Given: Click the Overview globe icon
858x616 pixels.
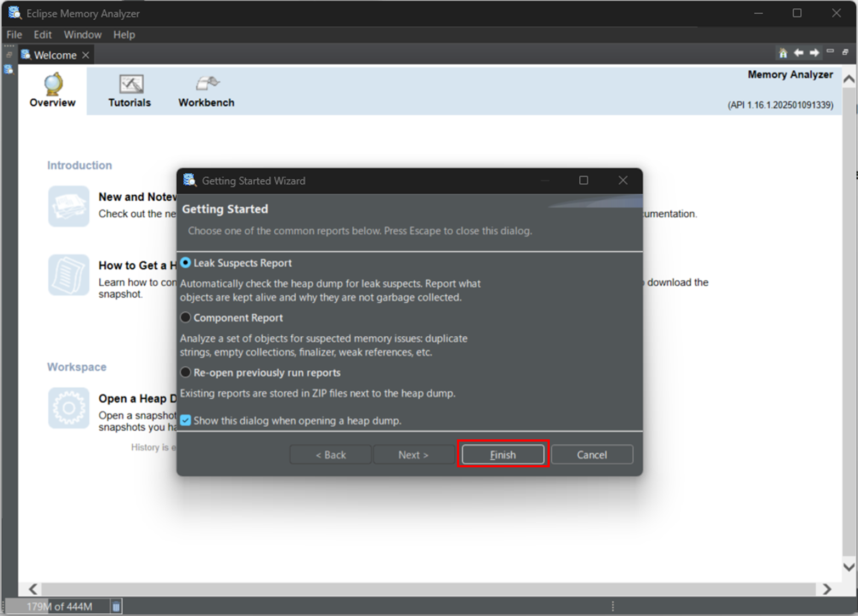Looking at the screenshot, I should point(53,84).
